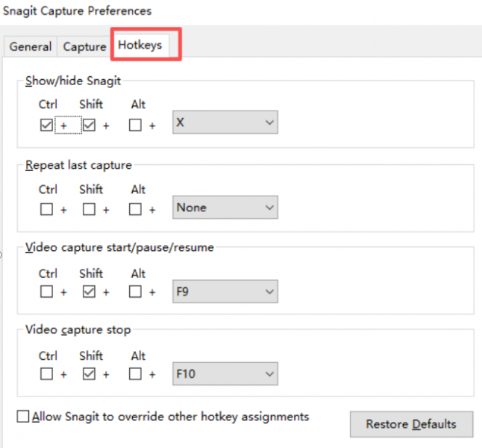Image resolution: width=482 pixels, height=448 pixels.
Task: Open the F10 key dropdown for video stop
Action: [x=225, y=374]
